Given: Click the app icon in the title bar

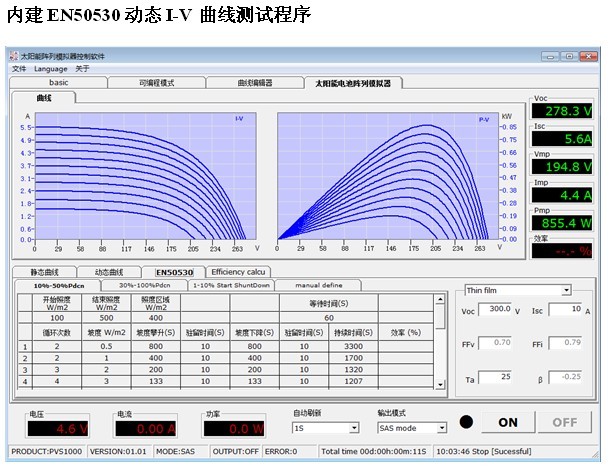Looking at the screenshot, I should pyautogui.click(x=15, y=56).
